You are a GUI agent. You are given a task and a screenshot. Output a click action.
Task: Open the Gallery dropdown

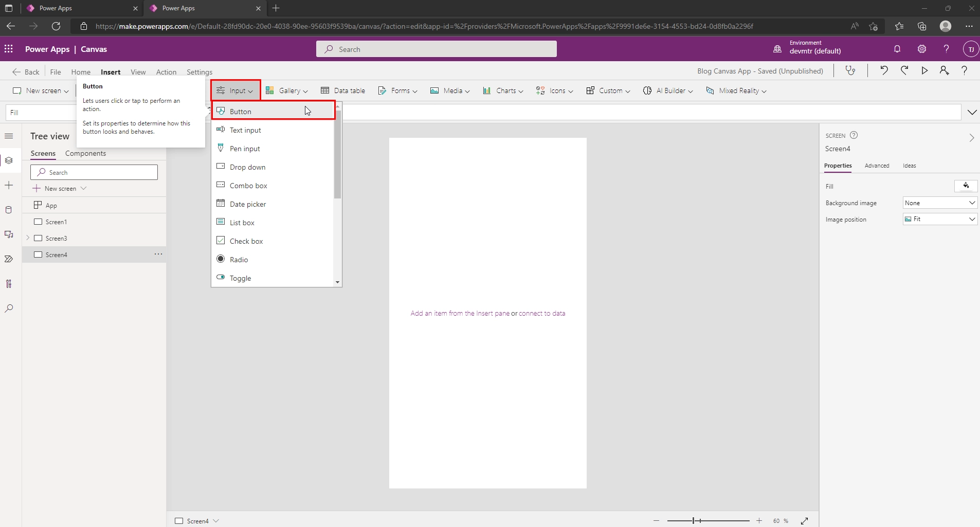tap(286, 90)
